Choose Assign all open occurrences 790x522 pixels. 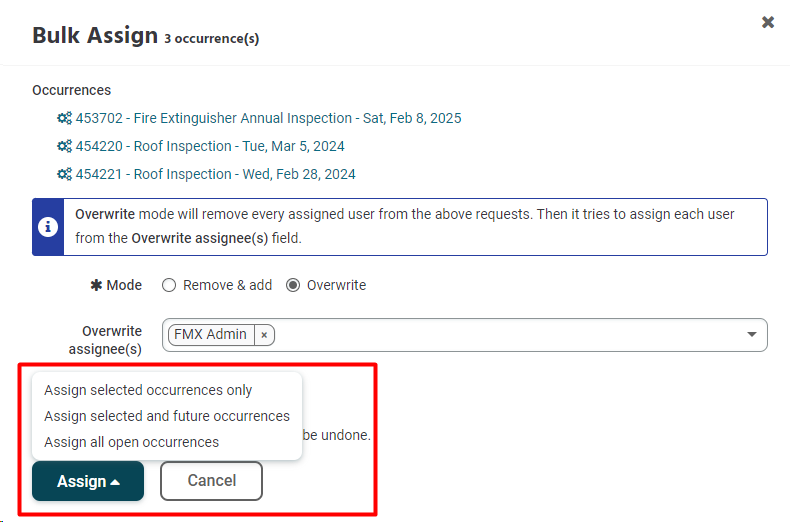click(131, 442)
